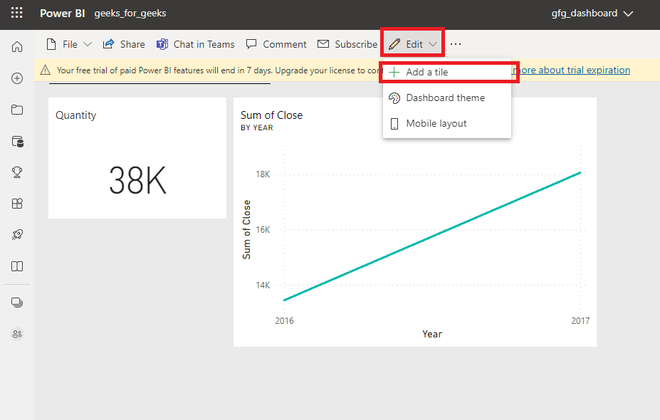Open the Metrics trophy icon in sidebar
This screenshot has width=660, height=420.
coord(17,172)
